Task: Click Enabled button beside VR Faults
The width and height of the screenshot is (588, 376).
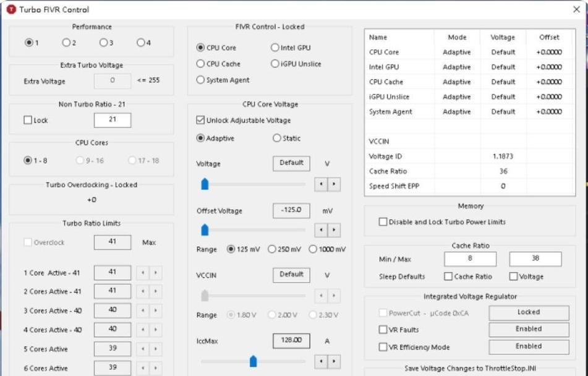Action: coord(529,330)
